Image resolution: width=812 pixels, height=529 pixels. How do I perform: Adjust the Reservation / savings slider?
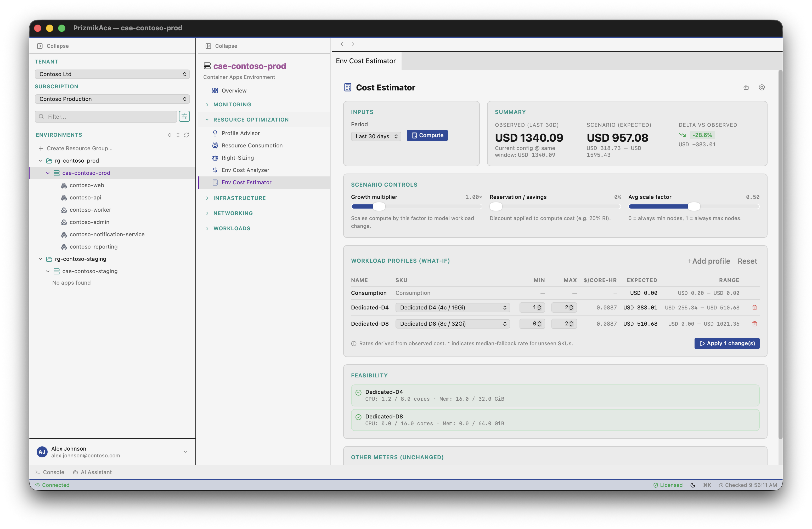pos(555,206)
